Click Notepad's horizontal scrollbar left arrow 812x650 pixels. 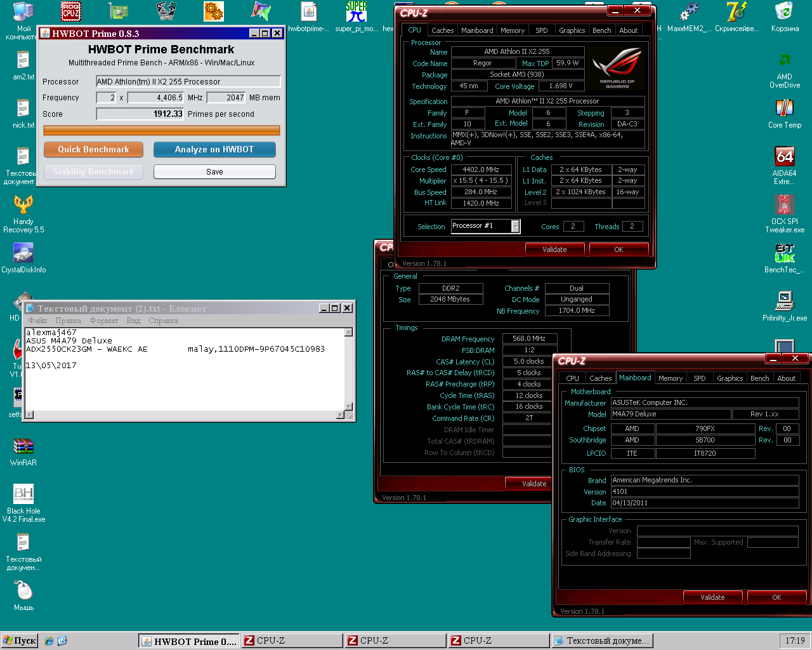(x=29, y=415)
